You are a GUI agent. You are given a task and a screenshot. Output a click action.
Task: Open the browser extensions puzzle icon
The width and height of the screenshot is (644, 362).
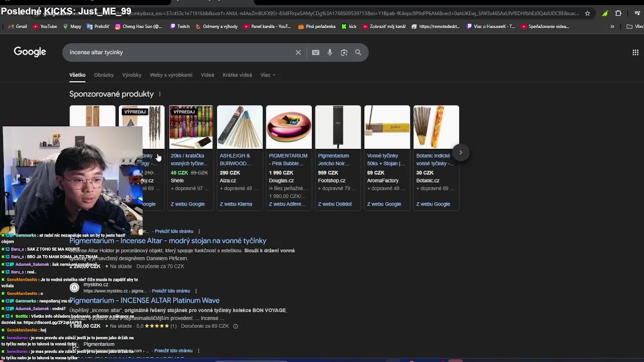coord(618,14)
